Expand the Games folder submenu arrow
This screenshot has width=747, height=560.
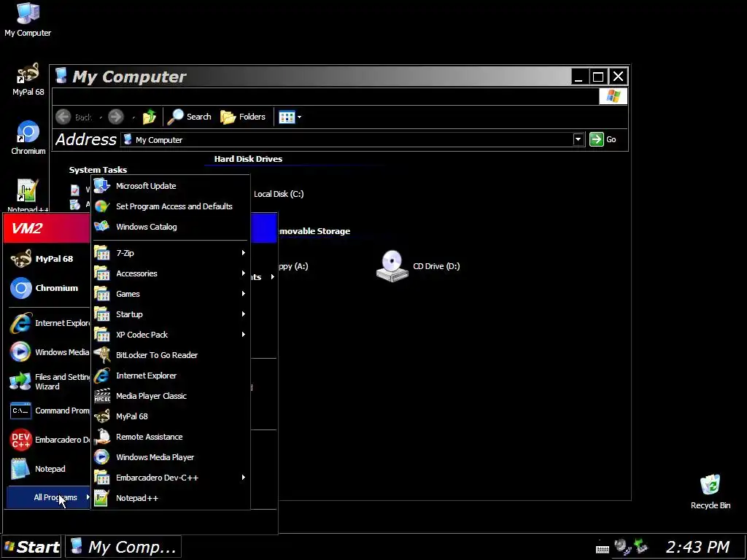coord(244,294)
